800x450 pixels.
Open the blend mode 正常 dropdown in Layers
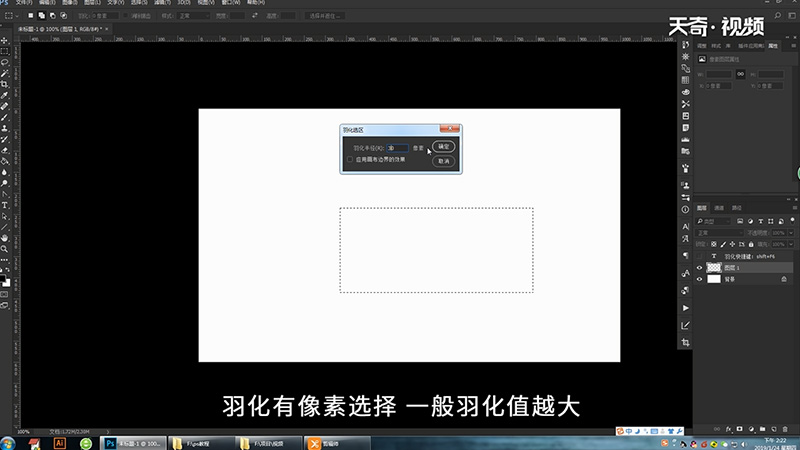719,233
